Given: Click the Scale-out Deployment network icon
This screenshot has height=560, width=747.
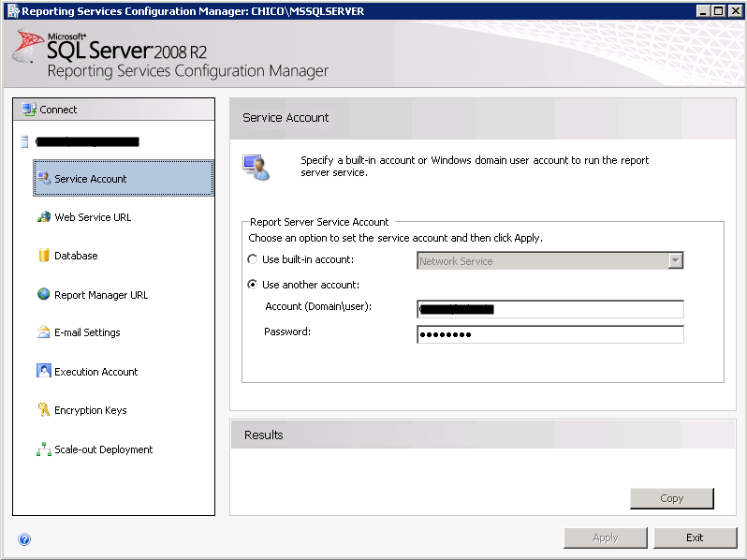Looking at the screenshot, I should [44, 449].
